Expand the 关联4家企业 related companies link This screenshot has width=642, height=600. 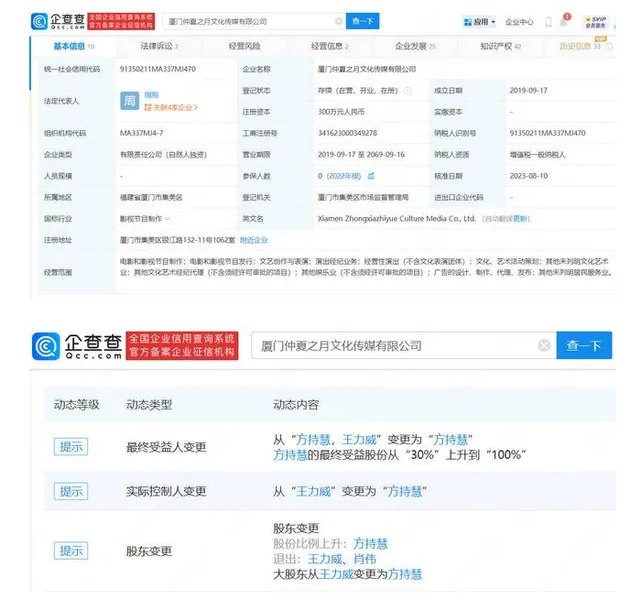(x=171, y=108)
